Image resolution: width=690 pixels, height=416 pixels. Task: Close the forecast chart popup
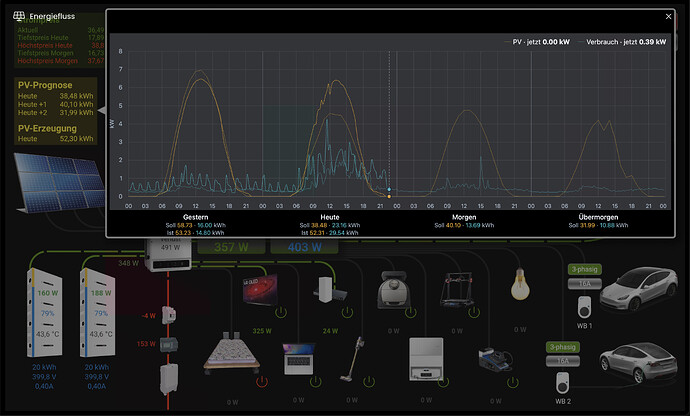click(x=668, y=16)
